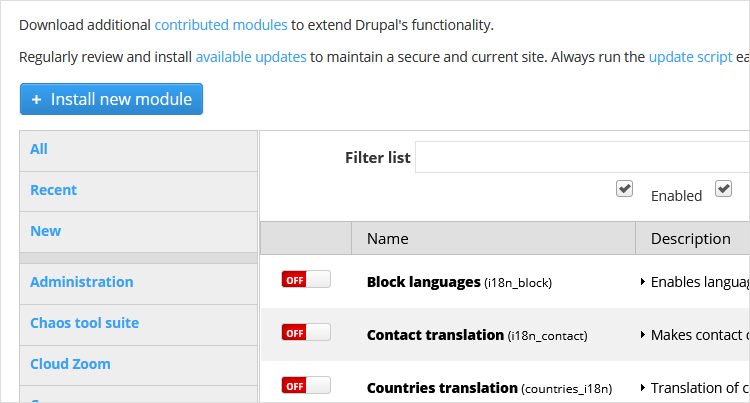This screenshot has height=403, width=750.
Task: Expand the Block languages description arrow
Action: (x=642, y=282)
